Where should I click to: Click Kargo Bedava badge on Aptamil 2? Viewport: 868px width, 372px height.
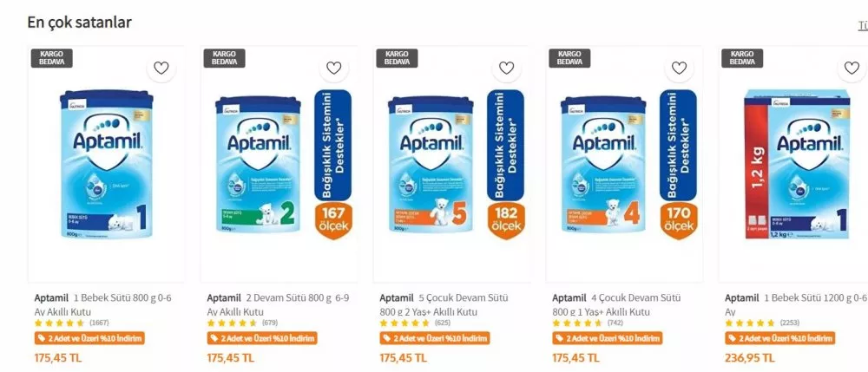225,58
